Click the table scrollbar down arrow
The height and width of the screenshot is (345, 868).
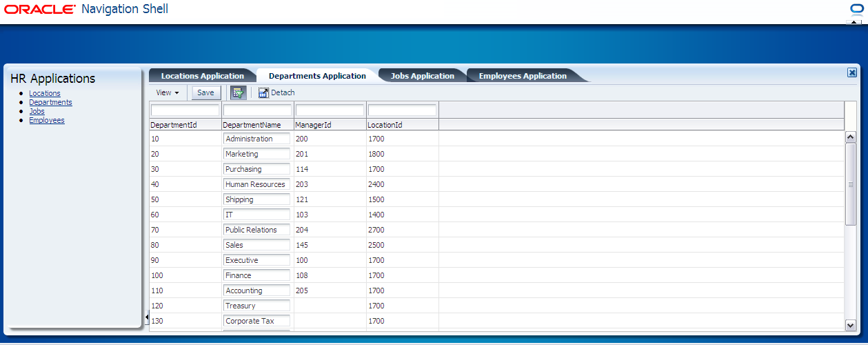pos(850,324)
